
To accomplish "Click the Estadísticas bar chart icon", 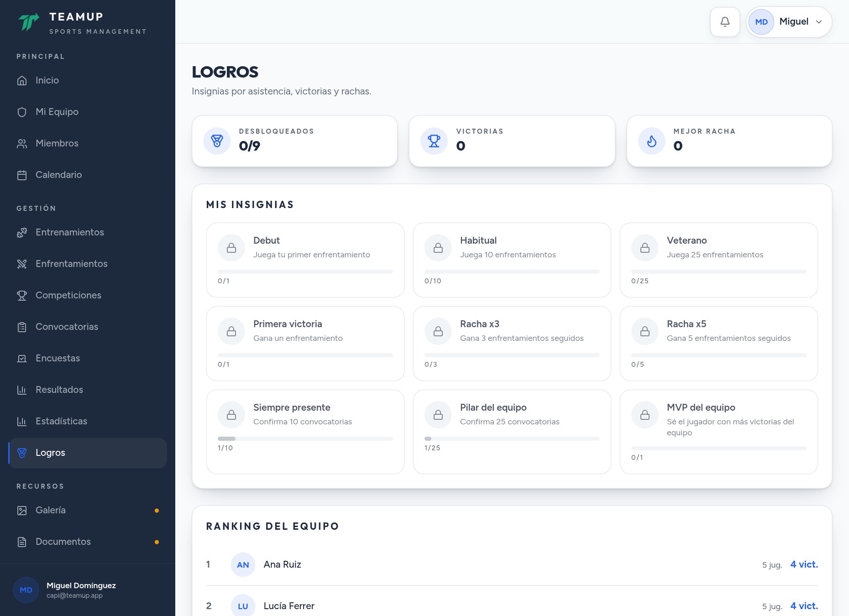I will coord(22,422).
